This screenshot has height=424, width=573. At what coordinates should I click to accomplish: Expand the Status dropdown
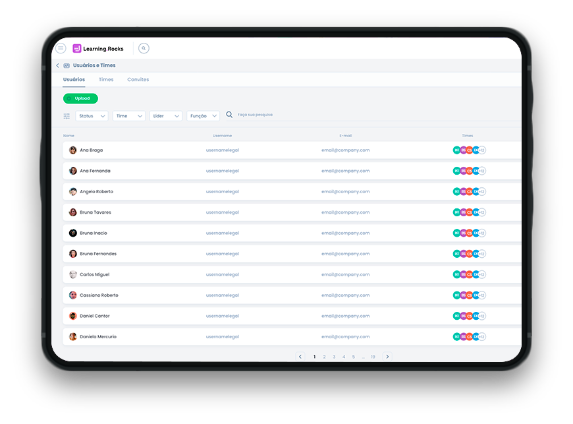(x=92, y=116)
